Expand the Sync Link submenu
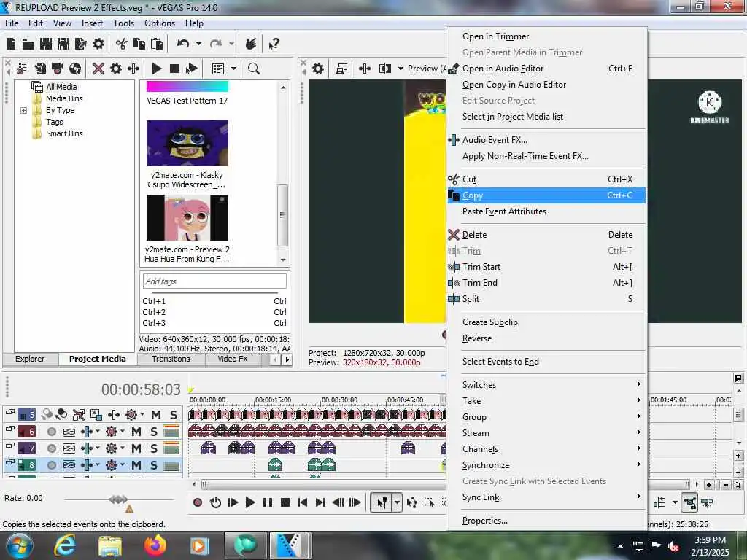Screen dimensions: 747x560 pyautogui.click(x=546, y=497)
